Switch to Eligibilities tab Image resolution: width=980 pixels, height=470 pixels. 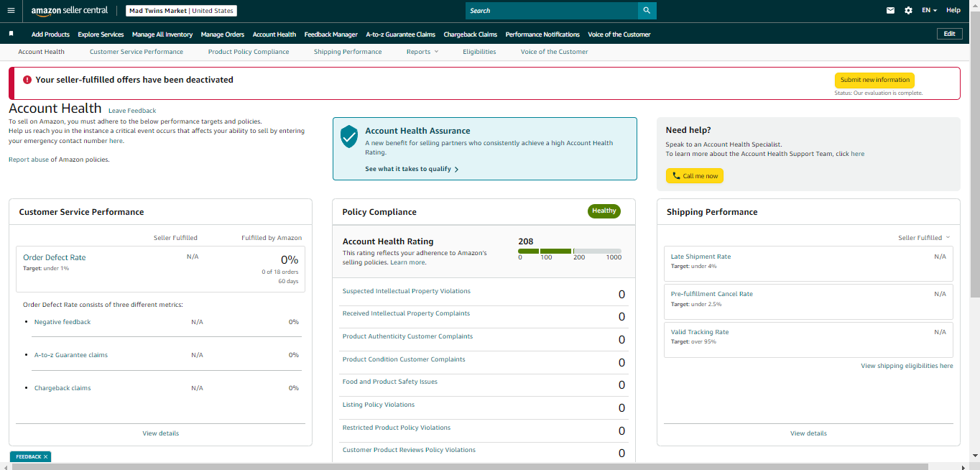pos(479,52)
